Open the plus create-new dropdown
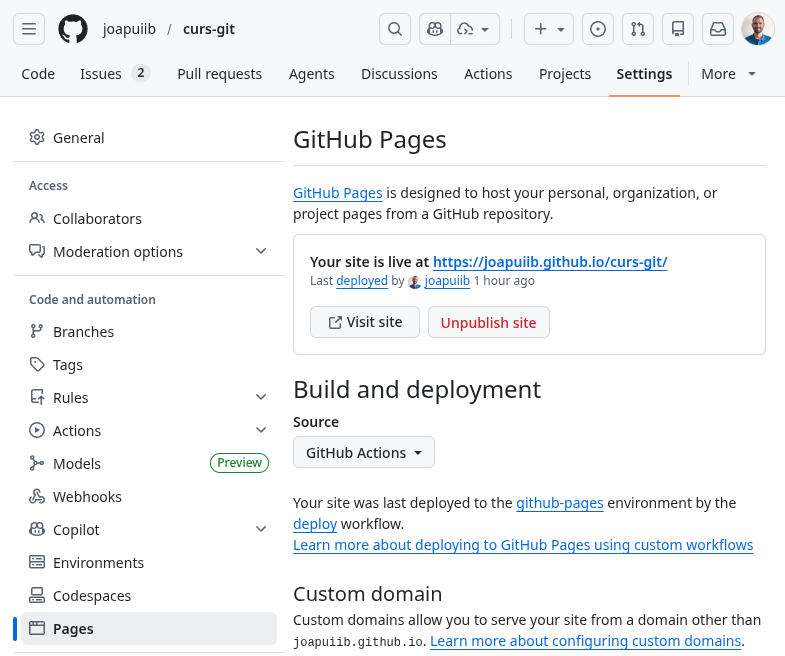Screen dimensions: 785x656 (549, 29)
